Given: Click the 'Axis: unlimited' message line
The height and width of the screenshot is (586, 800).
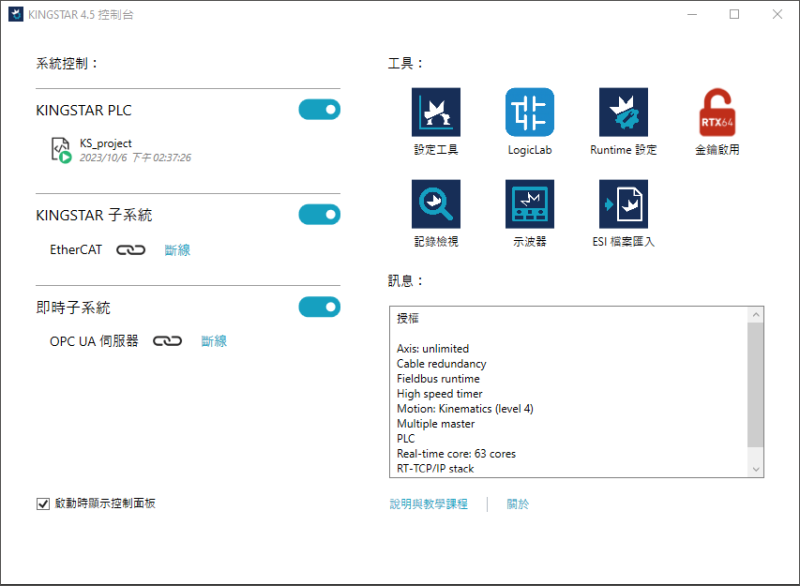Looking at the screenshot, I should 433,349.
